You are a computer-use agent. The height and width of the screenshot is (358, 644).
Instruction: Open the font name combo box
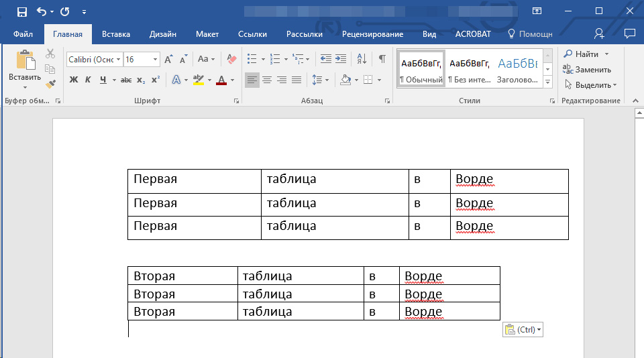coord(95,60)
